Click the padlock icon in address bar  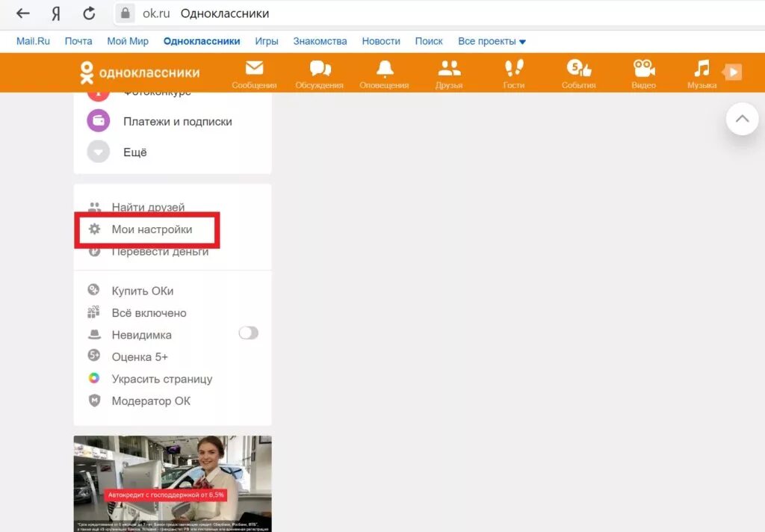pos(126,13)
